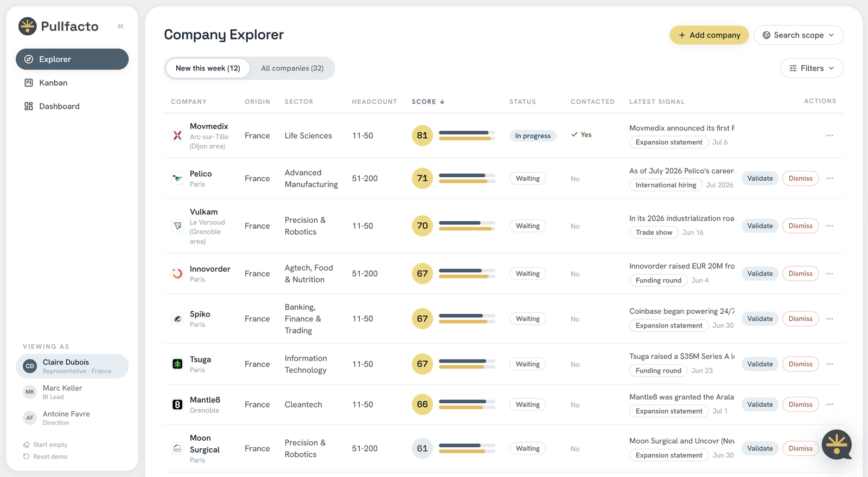The width and height of the screenshot is (868, 477).
Task: Select Marc Keller as viewing user
Action: 72,392
